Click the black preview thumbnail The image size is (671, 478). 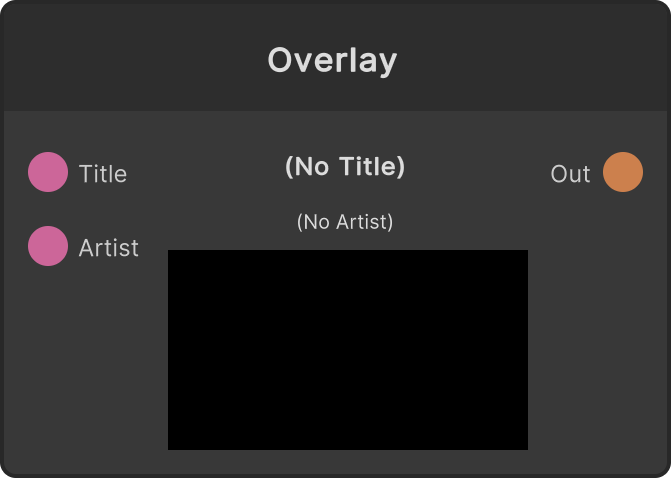click(x=347, y=350)
